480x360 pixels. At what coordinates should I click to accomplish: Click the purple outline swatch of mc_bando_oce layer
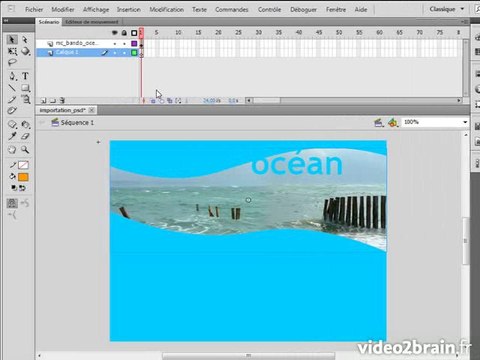[x=134, y=44]
